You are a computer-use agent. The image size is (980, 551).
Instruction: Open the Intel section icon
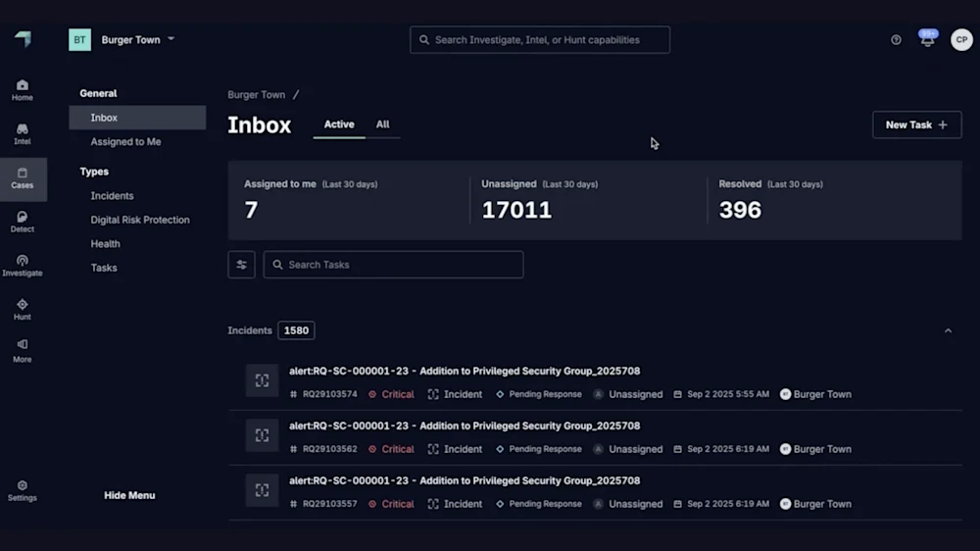(x=22, y=133)
